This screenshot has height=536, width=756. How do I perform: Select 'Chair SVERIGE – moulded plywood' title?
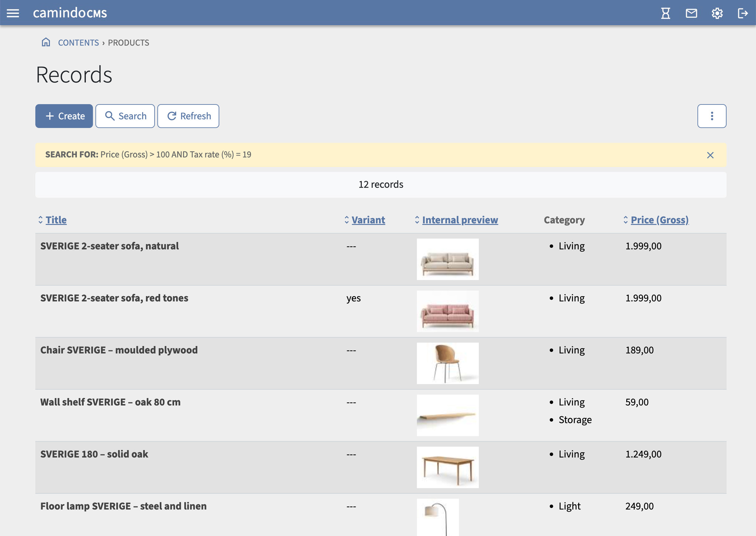(119, 350)
